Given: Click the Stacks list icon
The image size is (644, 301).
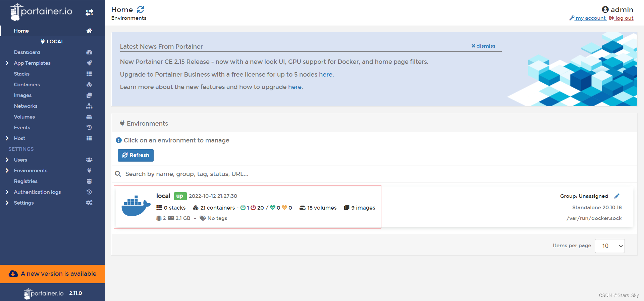Looking at the screenshot, I should point(89,74).
